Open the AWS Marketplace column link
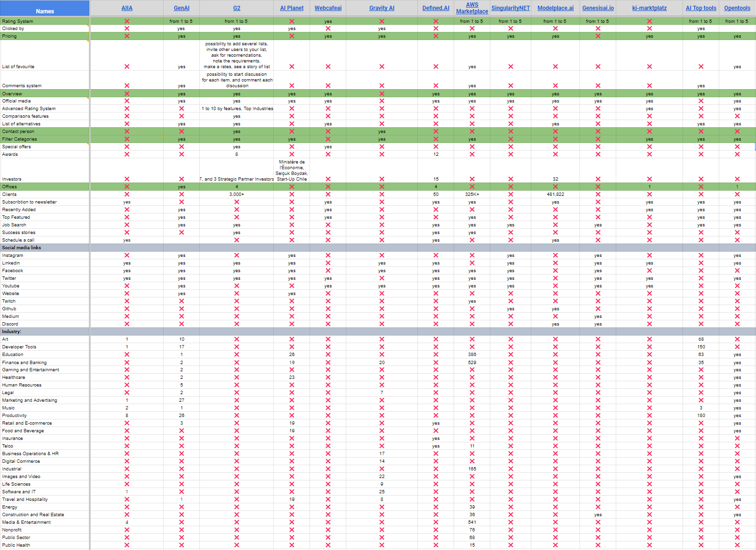 pos(472,8)
